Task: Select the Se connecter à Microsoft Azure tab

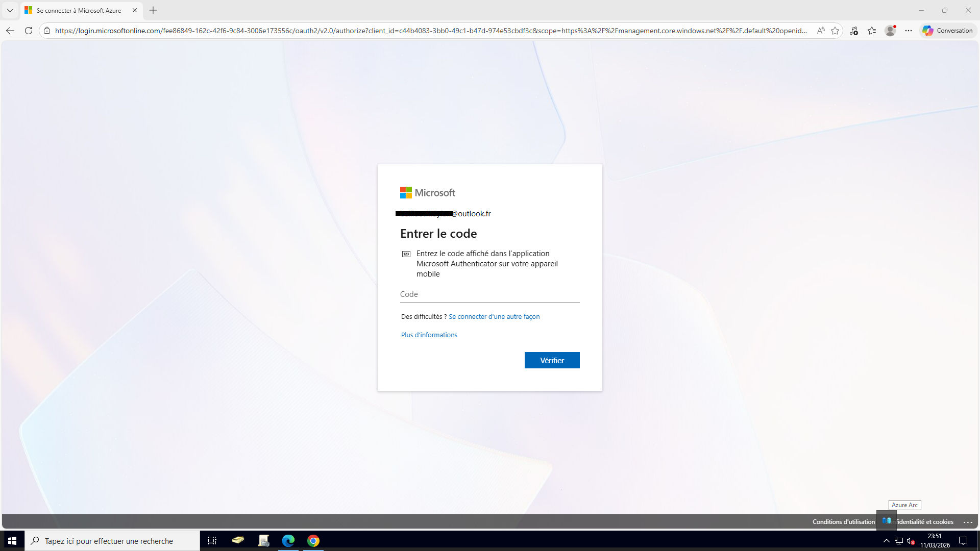Action: (x=79, y=10)
